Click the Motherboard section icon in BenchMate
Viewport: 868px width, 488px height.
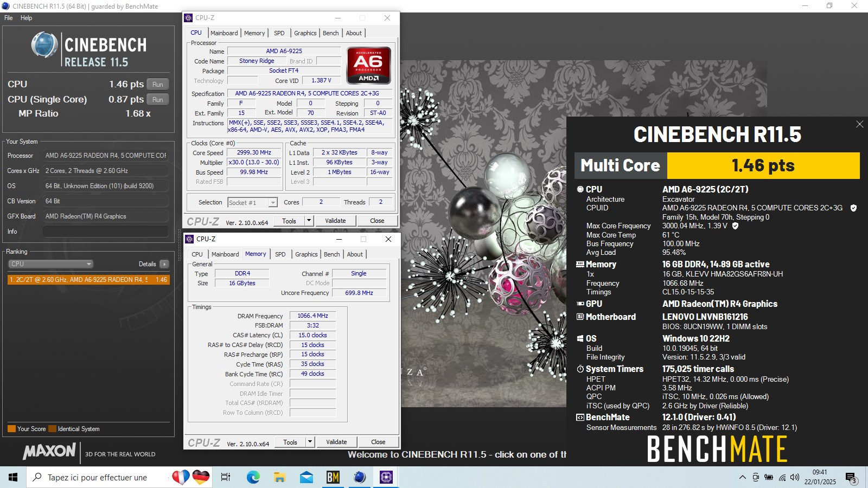click(580, 317)
